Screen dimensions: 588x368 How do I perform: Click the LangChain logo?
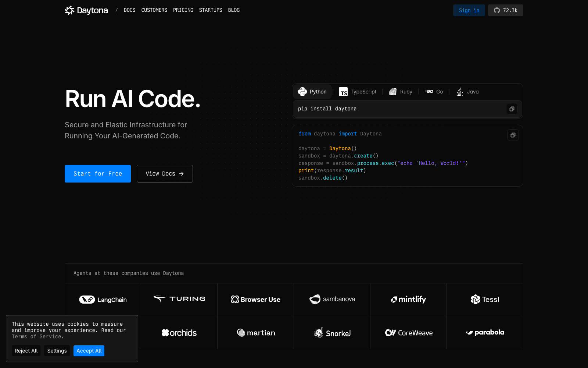tap(103, 300)
